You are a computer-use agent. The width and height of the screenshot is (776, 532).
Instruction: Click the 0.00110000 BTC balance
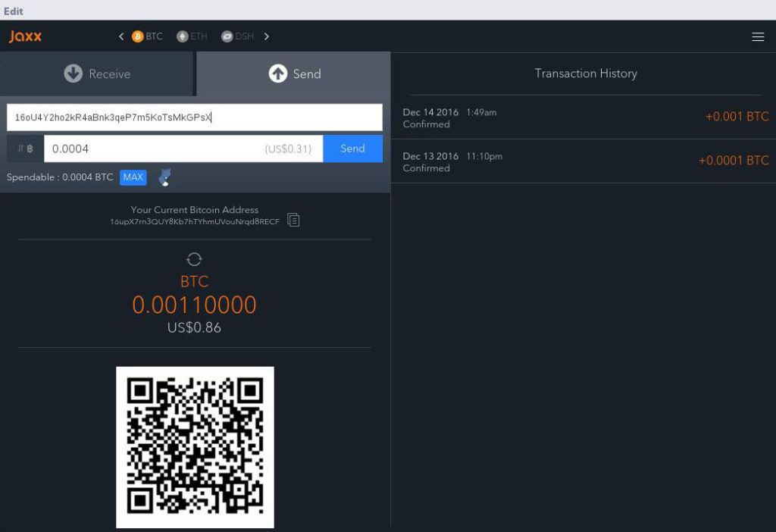click(194, 305)
